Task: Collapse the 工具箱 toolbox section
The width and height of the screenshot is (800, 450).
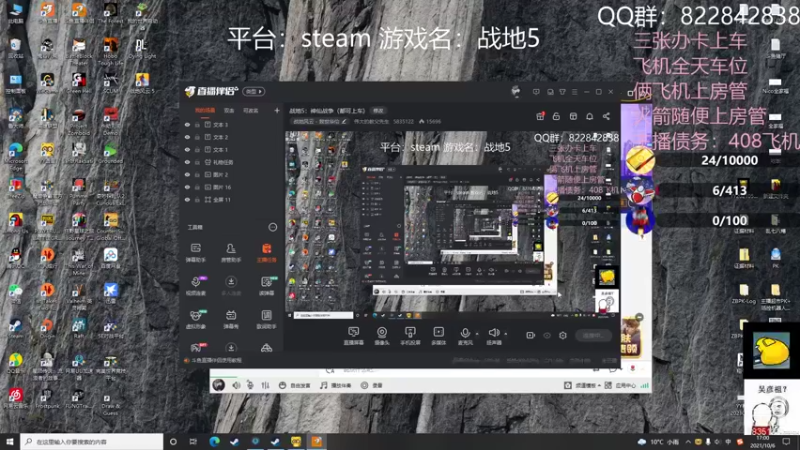Action: tap(273, 227)
